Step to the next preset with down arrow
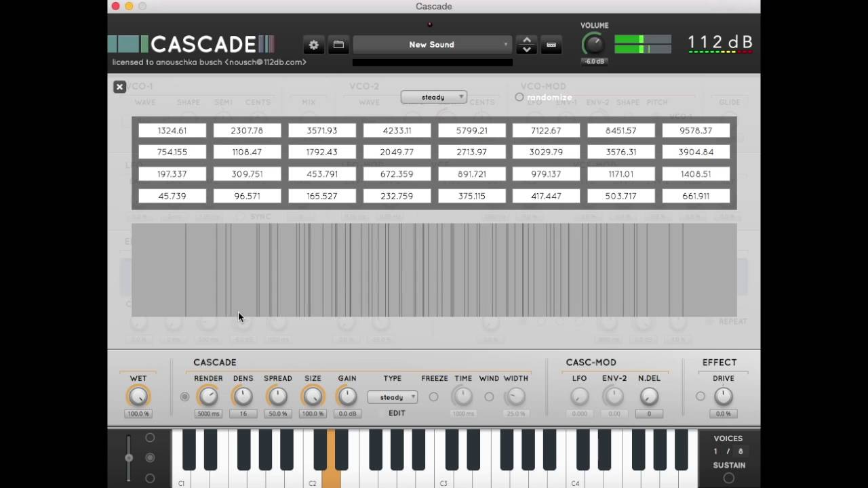868x488 pixels. 526,49
